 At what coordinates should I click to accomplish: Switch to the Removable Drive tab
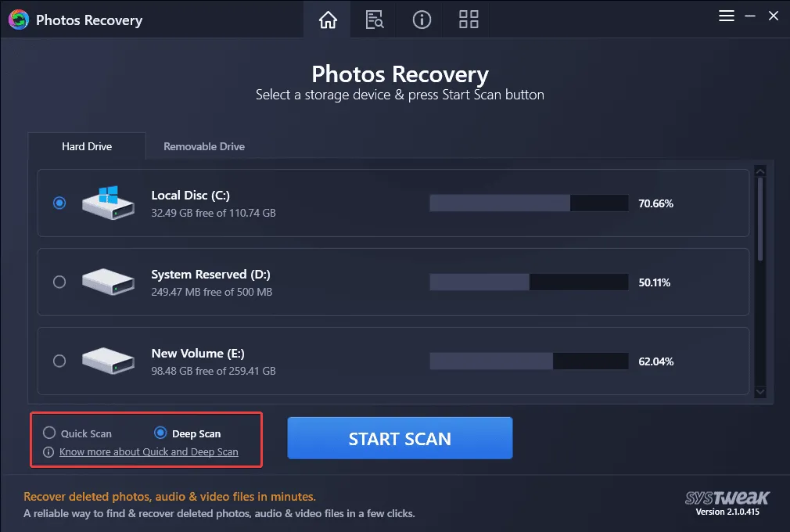pos(204,146)
